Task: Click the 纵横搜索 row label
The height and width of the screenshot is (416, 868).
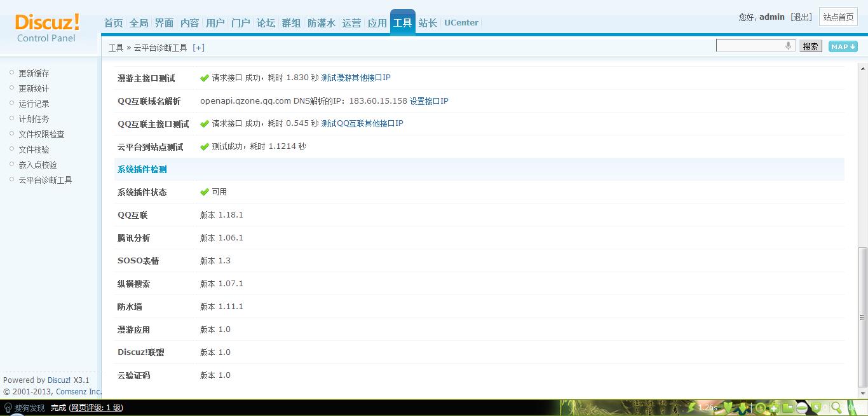Action: click(133, 284)
